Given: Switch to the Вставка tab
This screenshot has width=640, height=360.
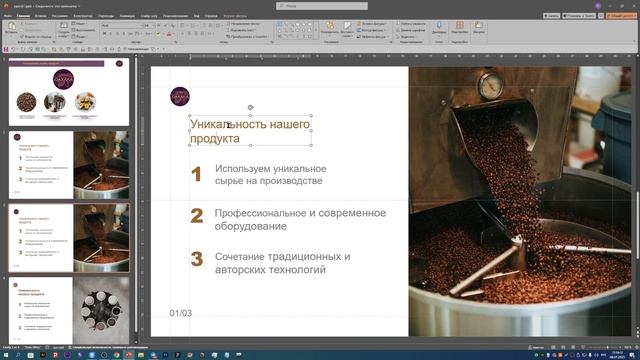Looking at the screenshot, I should 40,16.
